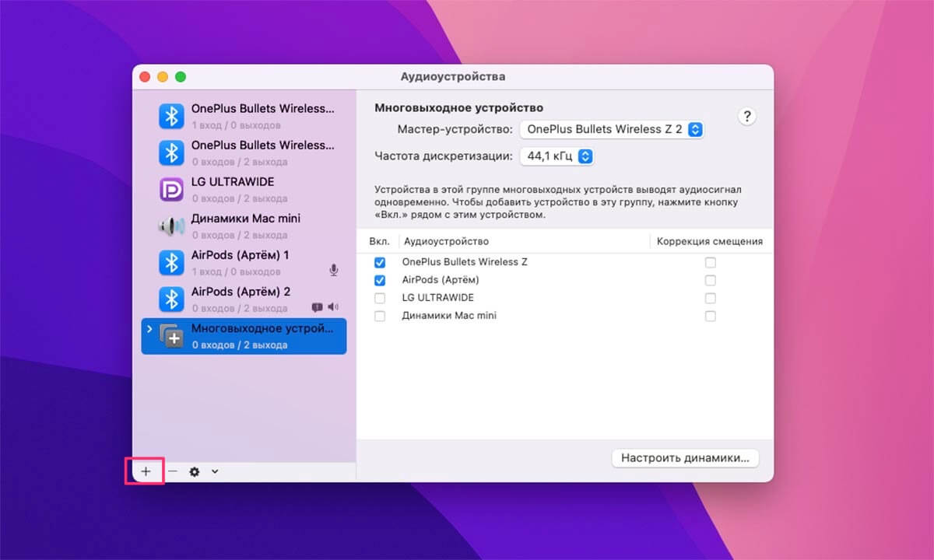Enable Динамики Mac mini checkbox
Image resolution: width=934 pixels, height=560 pixels.
pyautogui.click(x=380, y=316)
